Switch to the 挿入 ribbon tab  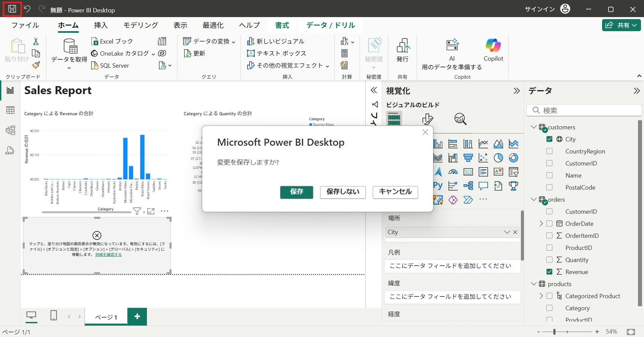pyautogui.click(x=101, y=25)
